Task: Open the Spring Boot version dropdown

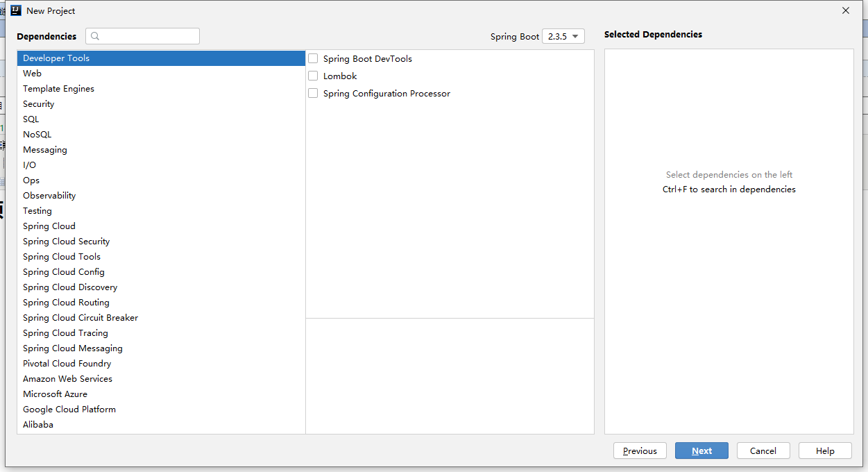Action: point(563,36)
